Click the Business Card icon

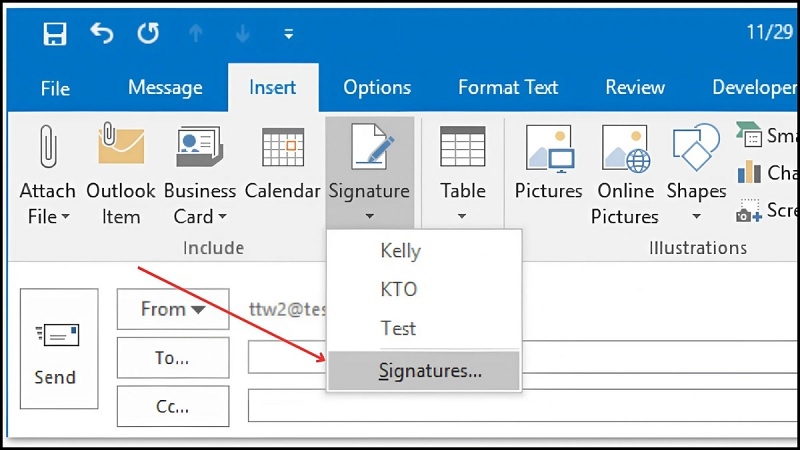(199, 147)
